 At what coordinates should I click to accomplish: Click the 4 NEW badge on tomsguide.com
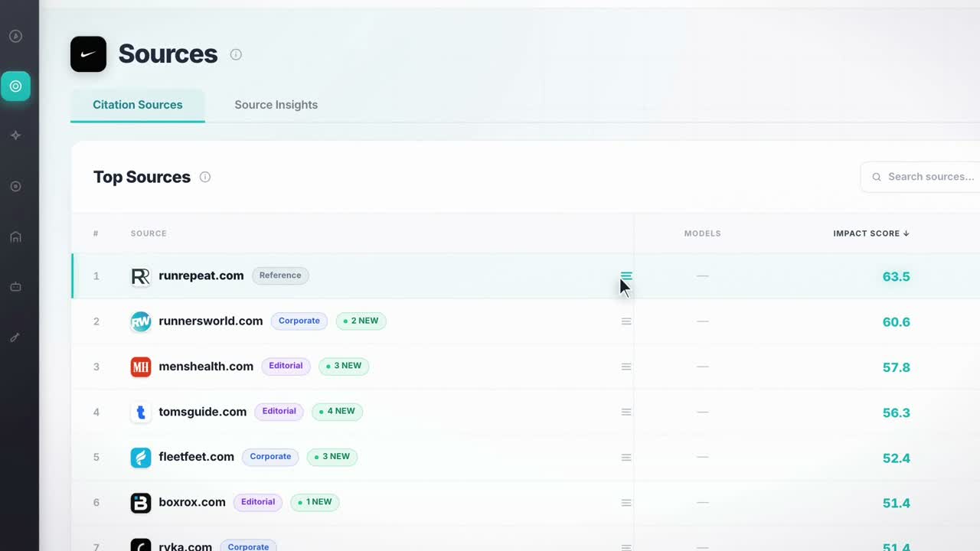[x=338, y=411]
